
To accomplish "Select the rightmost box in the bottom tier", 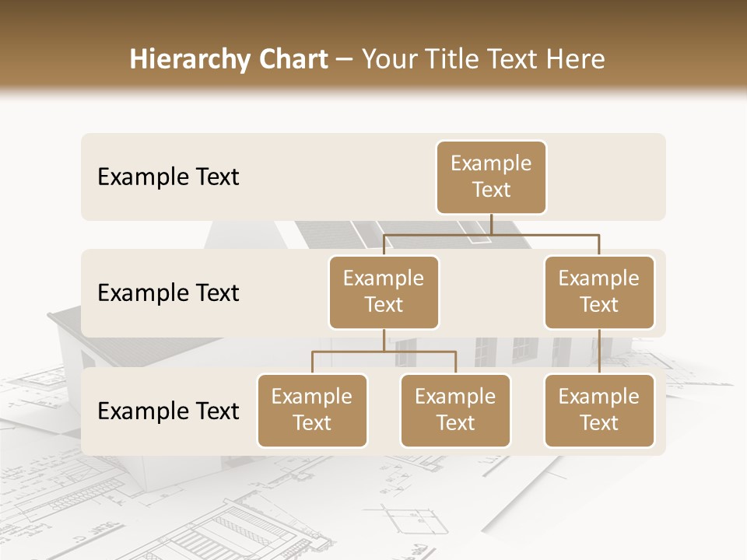I will (599, 411).
